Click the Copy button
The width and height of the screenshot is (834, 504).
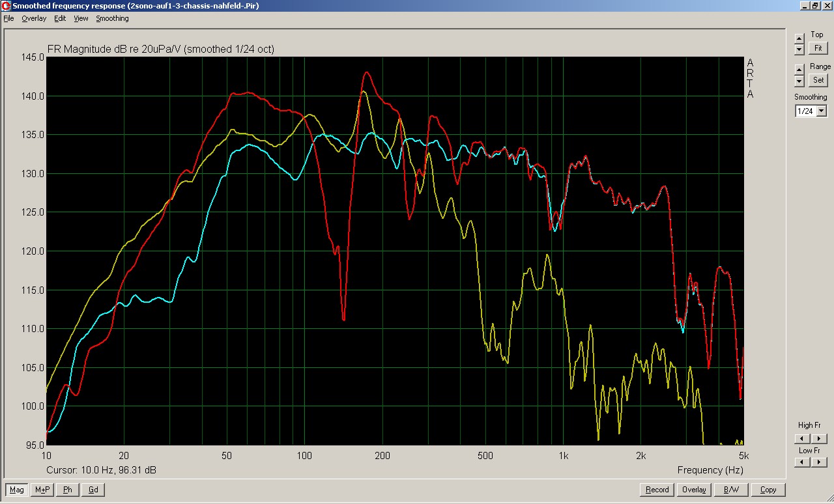tap(768, 490)
